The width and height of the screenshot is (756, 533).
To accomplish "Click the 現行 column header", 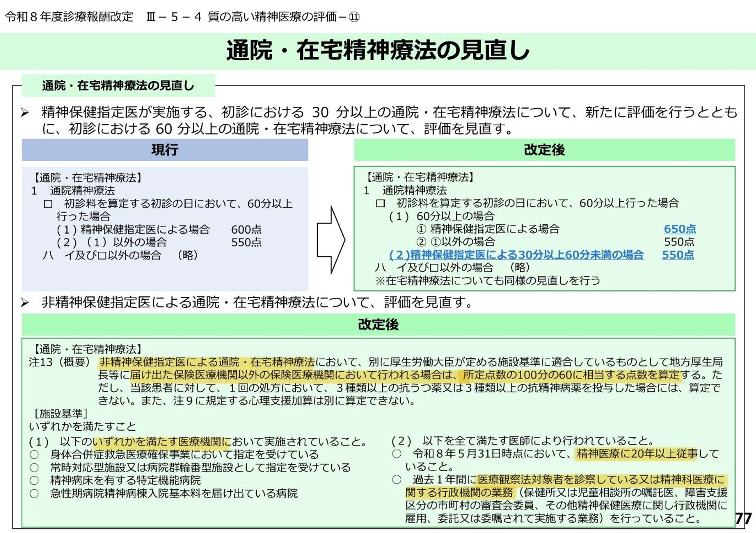I will (165, 150).
